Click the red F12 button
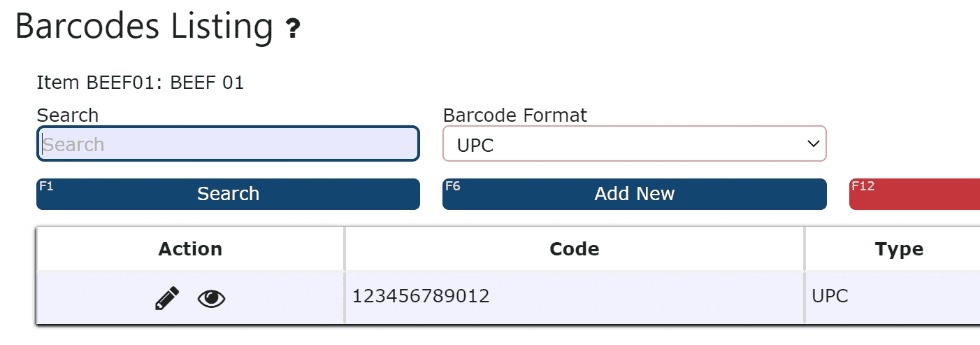Screen dimensions: 980x345 coord(914,194)
